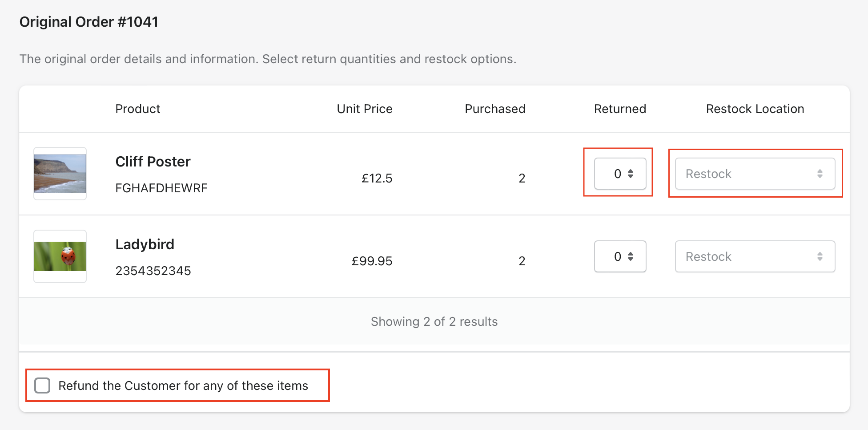This screenshot has height=430, width=868.
Task: Click the Product column header
Action: pyautogui.click(x=138, y=109)
